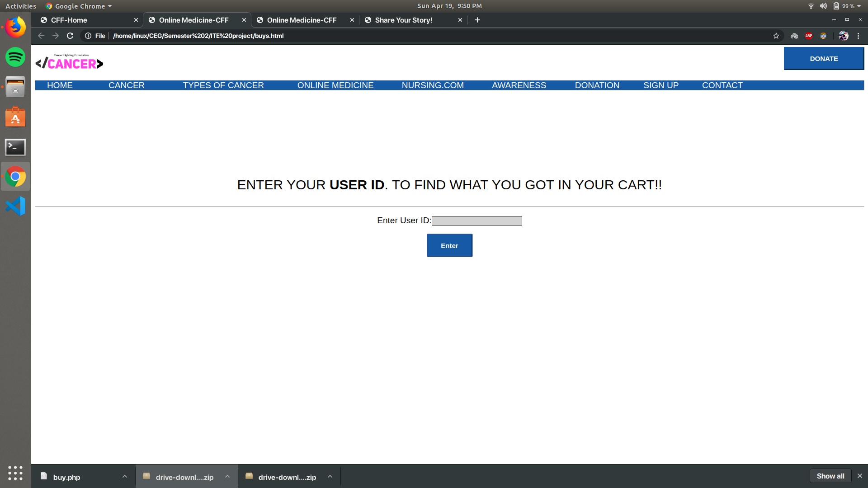
Task: Switch to the Share Your Story! tab
Action: pos(404,20)
